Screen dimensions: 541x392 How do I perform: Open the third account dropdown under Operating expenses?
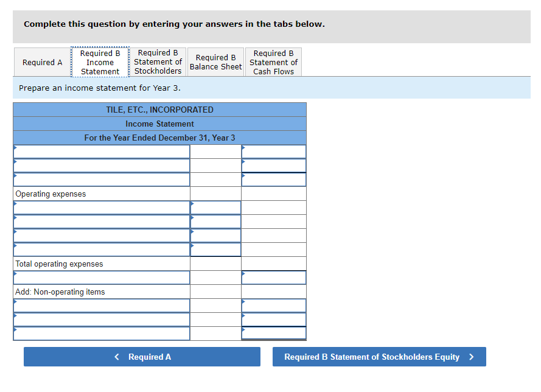click(102, 236)
